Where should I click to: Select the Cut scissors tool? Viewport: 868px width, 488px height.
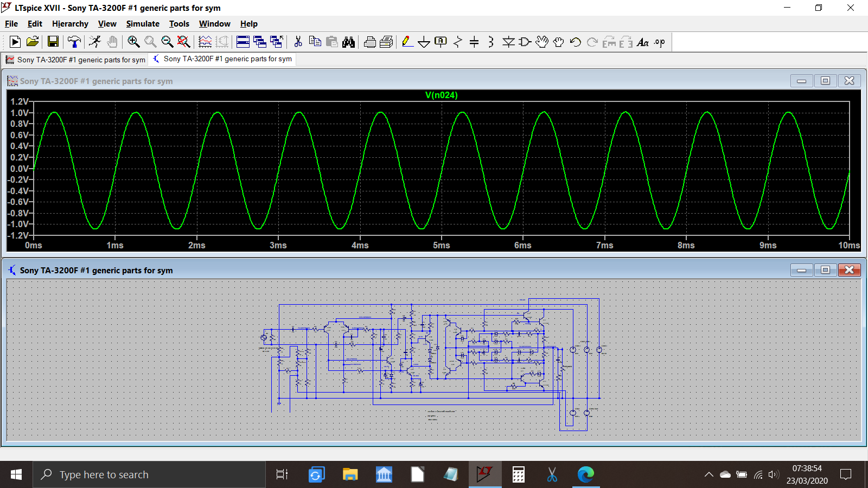[298, 42]
